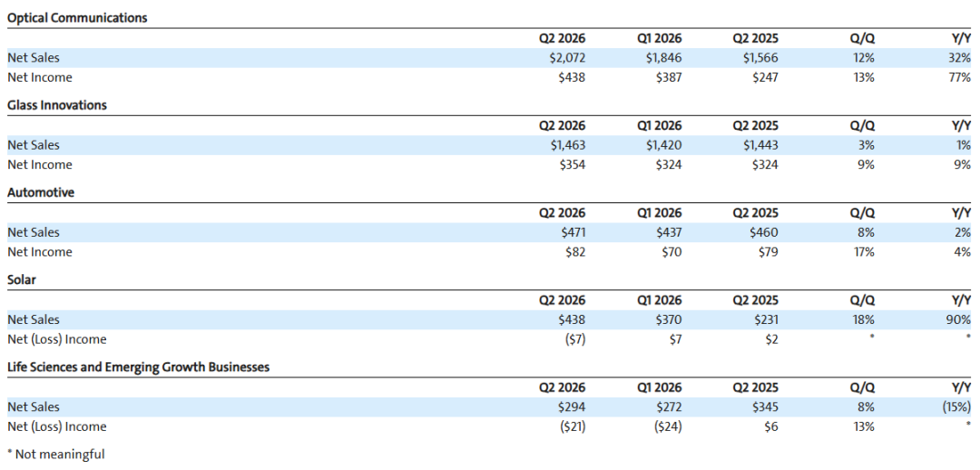Click Glass Innovations Q/Q column header
Screen dimensions: 980x470
click(863, 125)
